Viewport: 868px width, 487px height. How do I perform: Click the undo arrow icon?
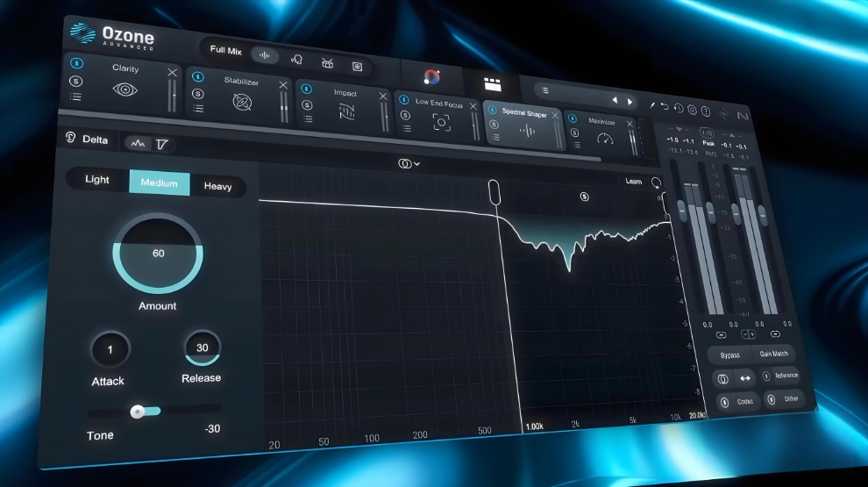tap(665, 106)
